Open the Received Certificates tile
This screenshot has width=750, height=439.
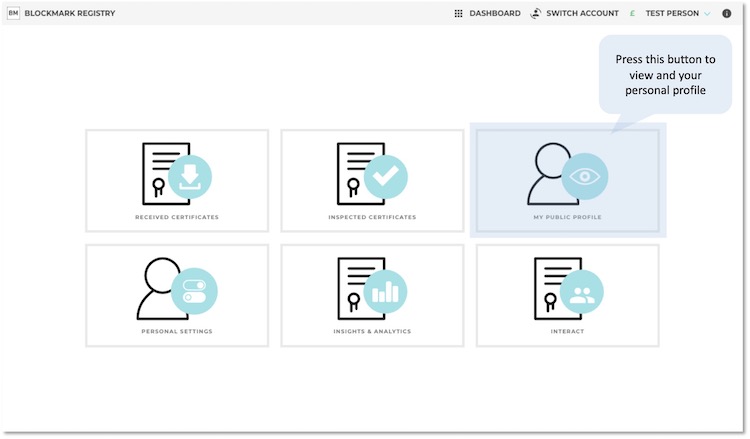click(177, 180)
